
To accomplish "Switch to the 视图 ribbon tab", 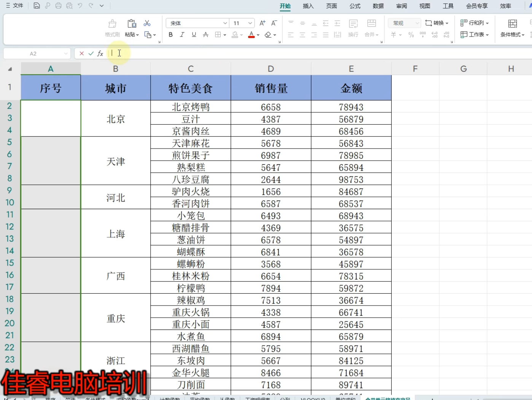I will pyautogui.click(x=425, y=6).
